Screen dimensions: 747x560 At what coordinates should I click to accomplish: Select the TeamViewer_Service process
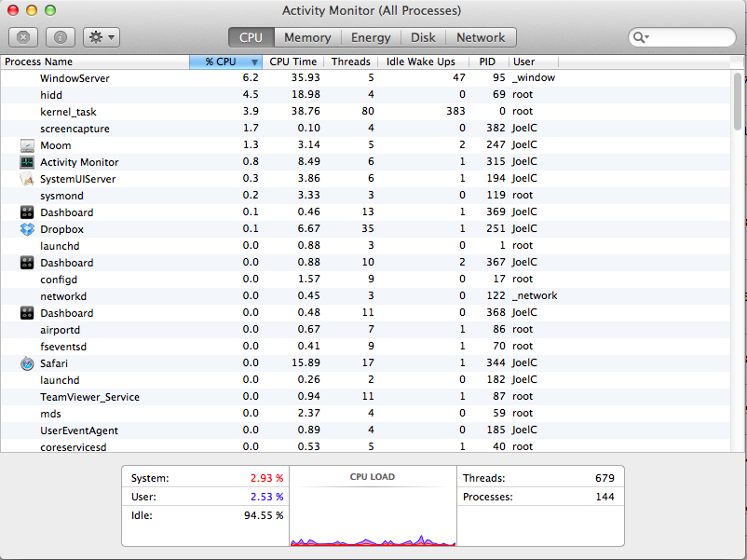pyautogui.click(x=89, y=397)
